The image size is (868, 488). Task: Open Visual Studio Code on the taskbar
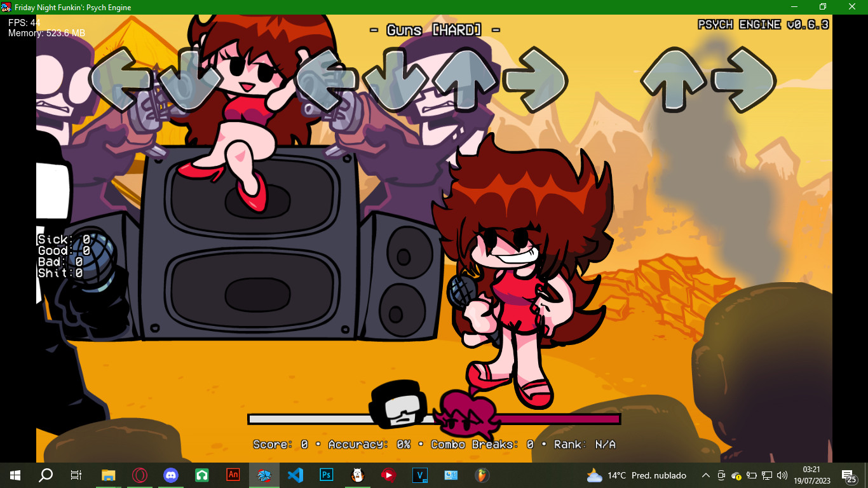295,475
